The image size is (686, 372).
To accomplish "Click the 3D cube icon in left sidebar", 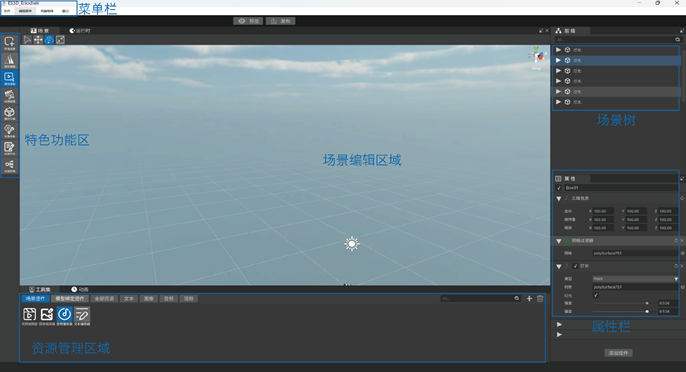I will (x=9, y=113).
